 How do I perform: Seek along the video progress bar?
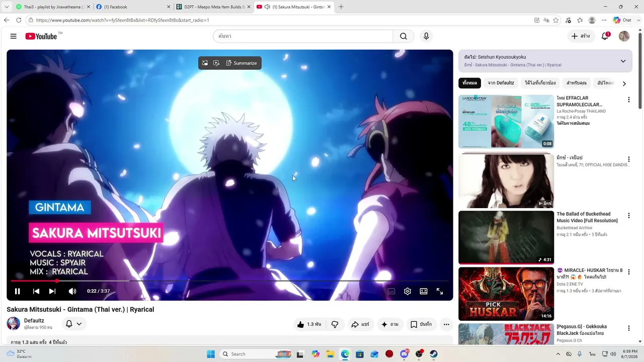229,281
